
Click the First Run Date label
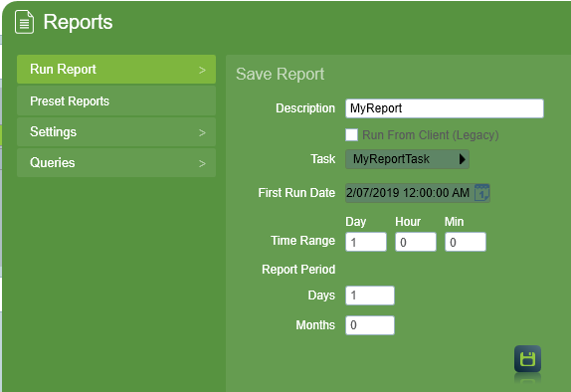pos(296,192)
